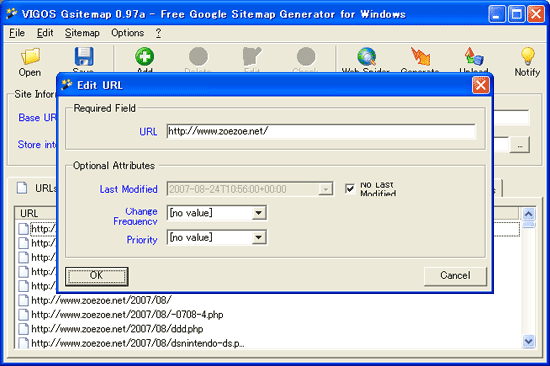550x366 pixels.
Task: Open the Options menu
Action: pyautogui.click(x=128, y=33)
